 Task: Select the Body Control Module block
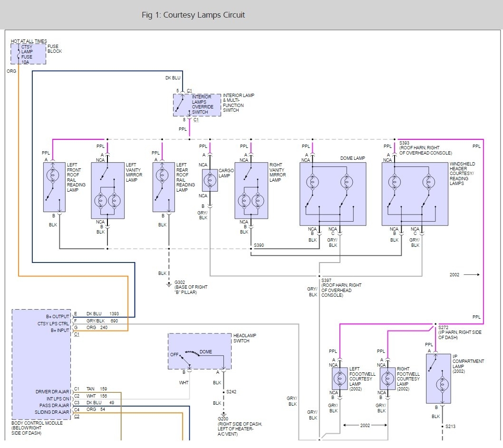coord(41,364)
